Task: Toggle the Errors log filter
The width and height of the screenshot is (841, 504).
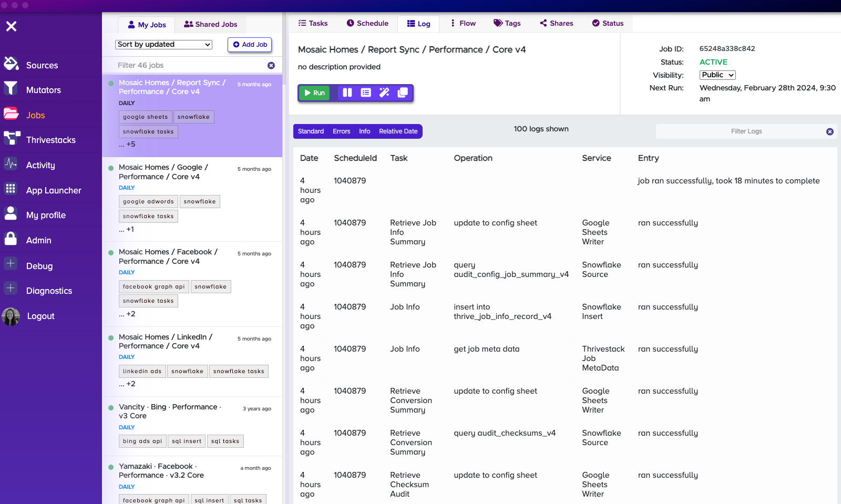Action: (341, 131)
